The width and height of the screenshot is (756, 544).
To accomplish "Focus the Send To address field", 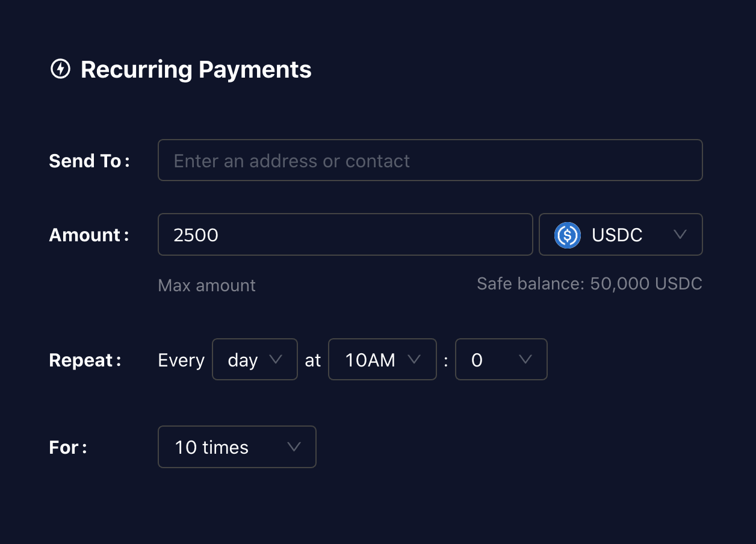I will point(430,160).
